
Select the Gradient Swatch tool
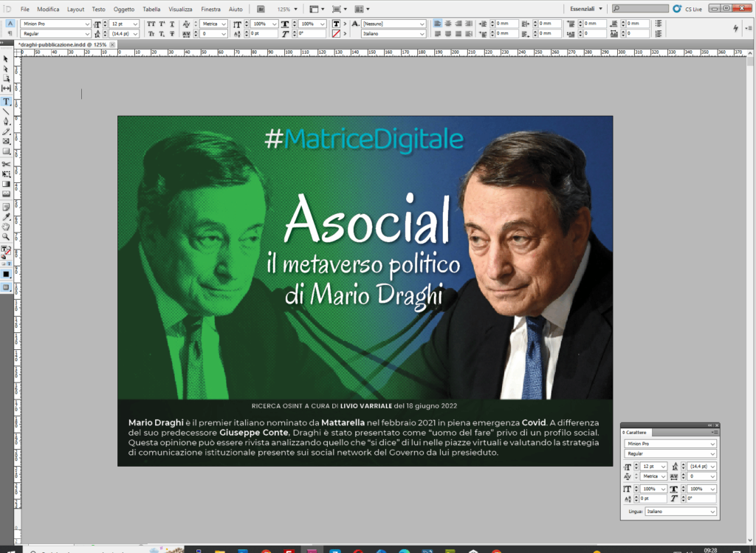tap(6, 184)
